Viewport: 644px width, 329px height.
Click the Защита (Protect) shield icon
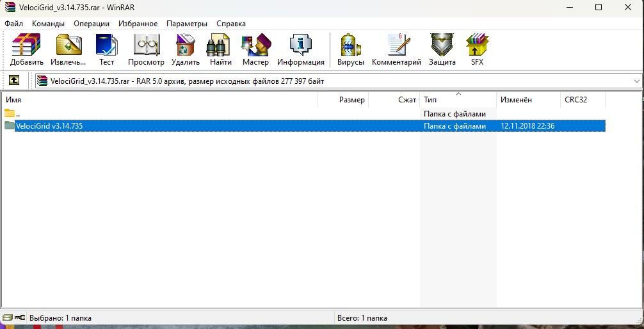[442, 50]
